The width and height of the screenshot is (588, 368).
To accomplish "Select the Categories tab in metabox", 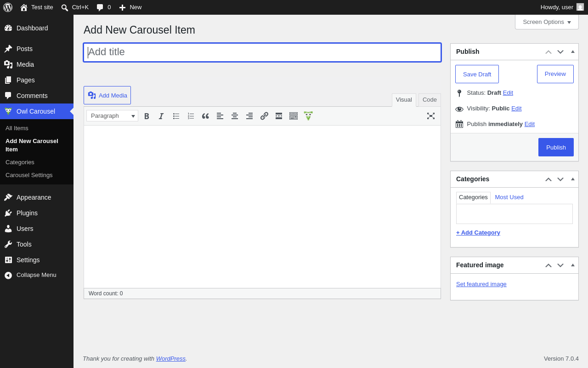I will tap(473, 197).
